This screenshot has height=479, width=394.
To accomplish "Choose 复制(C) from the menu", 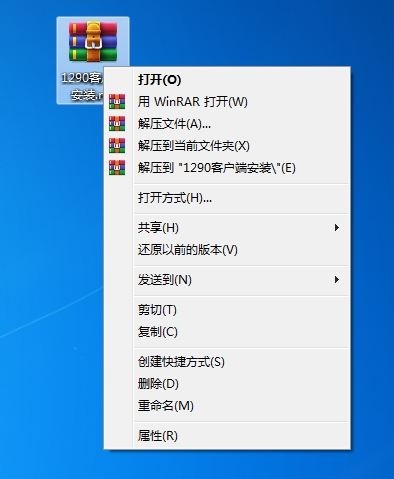I will (x=227, y=332).
